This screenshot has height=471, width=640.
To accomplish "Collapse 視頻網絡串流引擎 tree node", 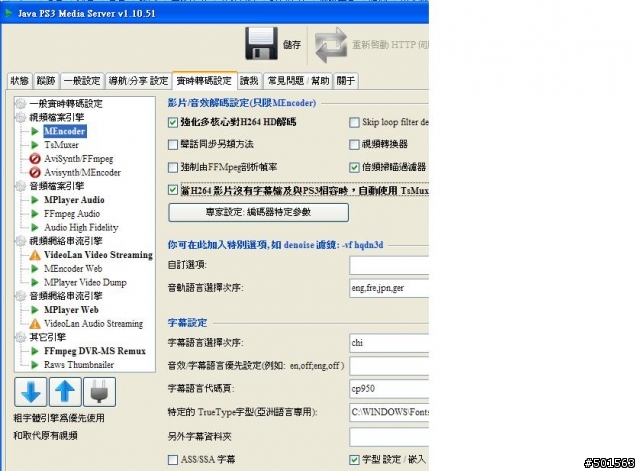I will [20, 241].
